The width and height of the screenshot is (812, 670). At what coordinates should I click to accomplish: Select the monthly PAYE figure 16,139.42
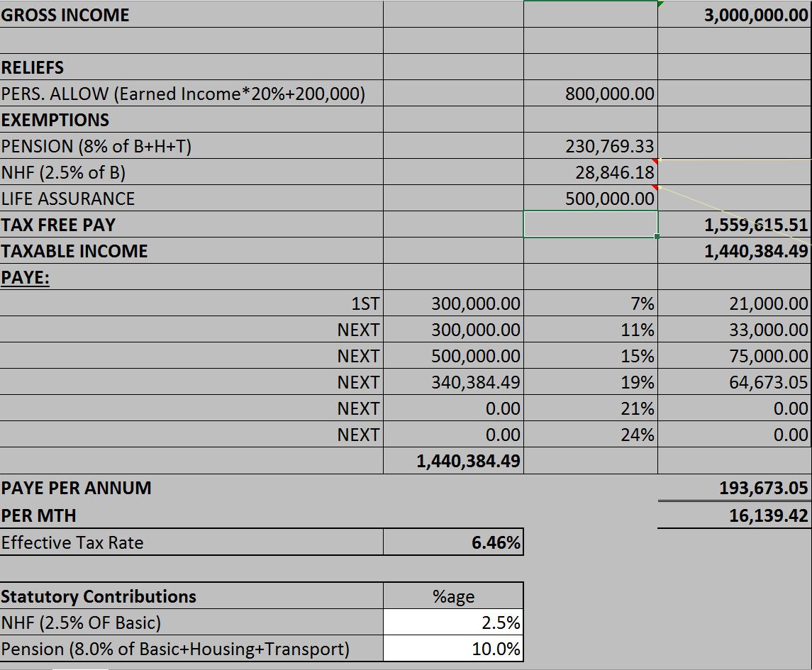(768, 515)
